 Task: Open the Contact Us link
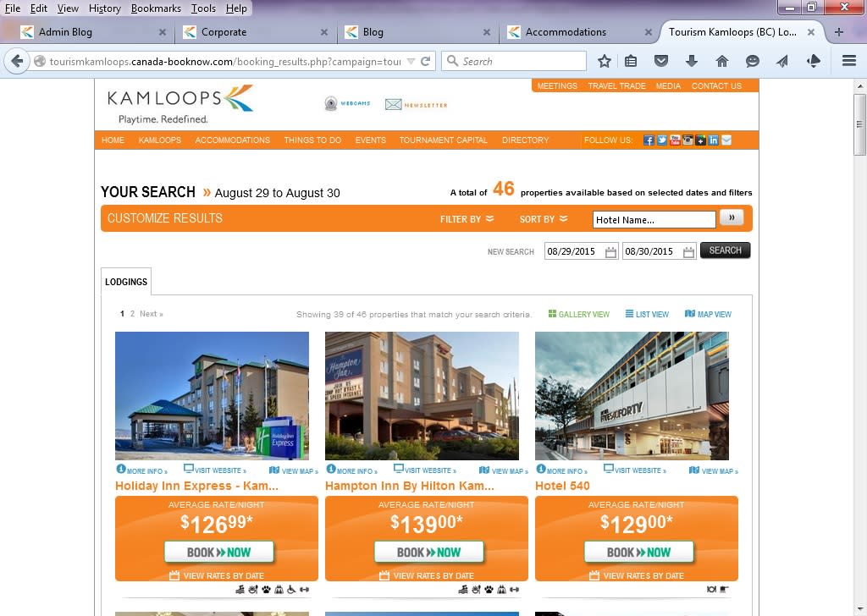(716, 86)
